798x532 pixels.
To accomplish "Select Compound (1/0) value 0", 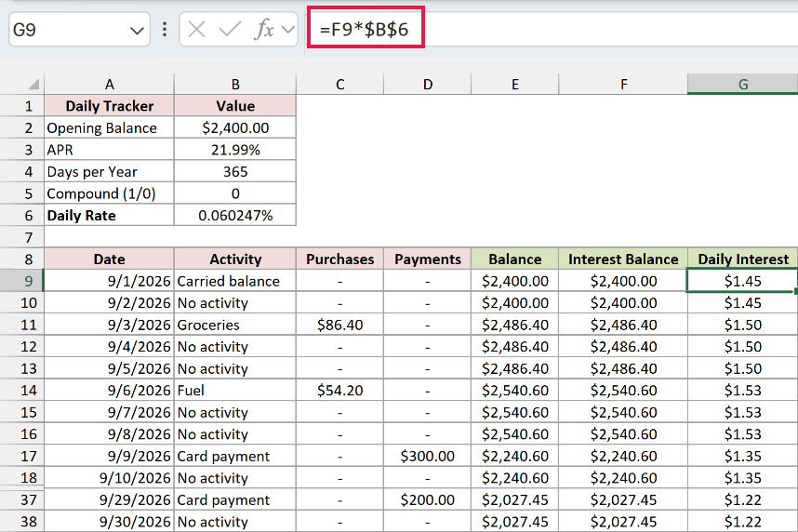I will 235,193.
